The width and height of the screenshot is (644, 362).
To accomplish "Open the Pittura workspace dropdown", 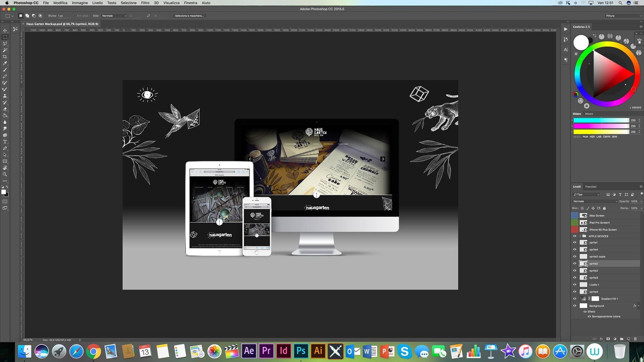I will (623, 16).
